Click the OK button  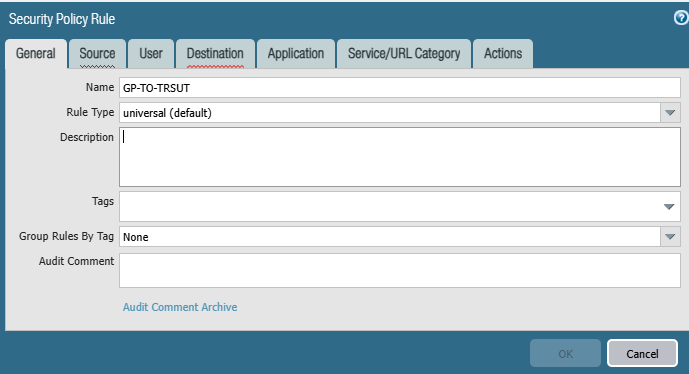tap(565, 353)
